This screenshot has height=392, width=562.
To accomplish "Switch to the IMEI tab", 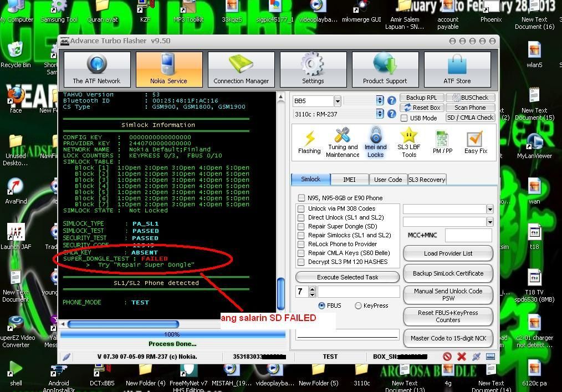I will (x=349, y=180).
